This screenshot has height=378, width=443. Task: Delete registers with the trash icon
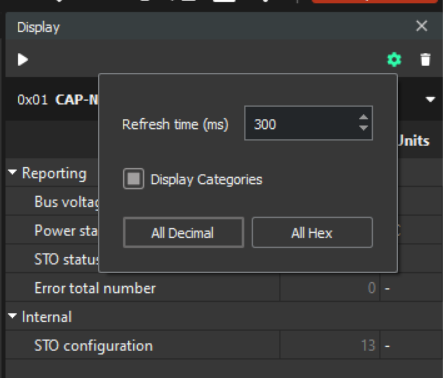coord(425,60)
